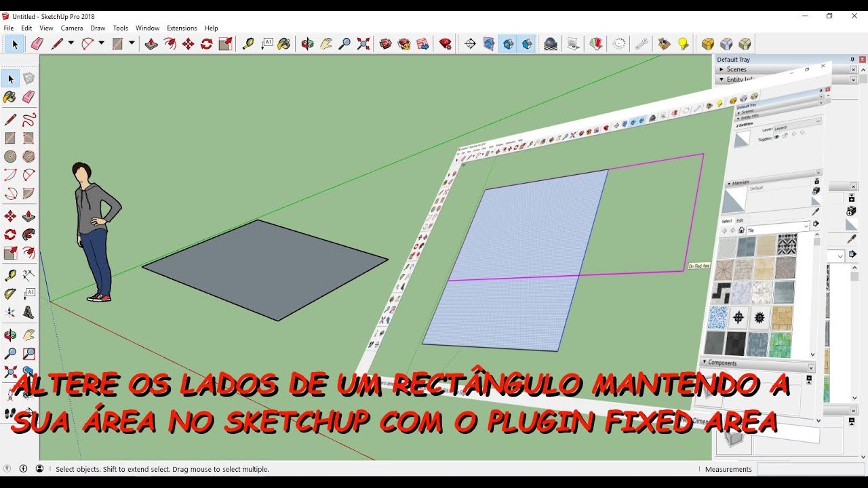Open the Tools menu

121,28
